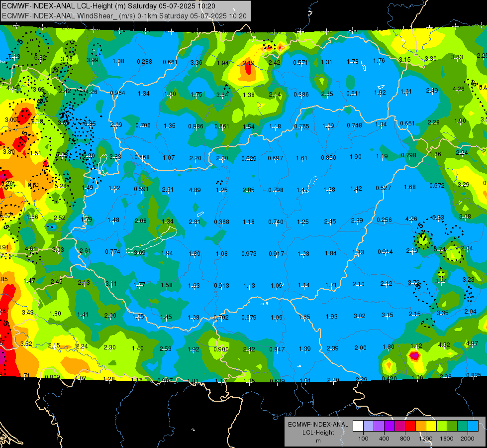Click the wind shear value 0.847

tap(277, 349)
